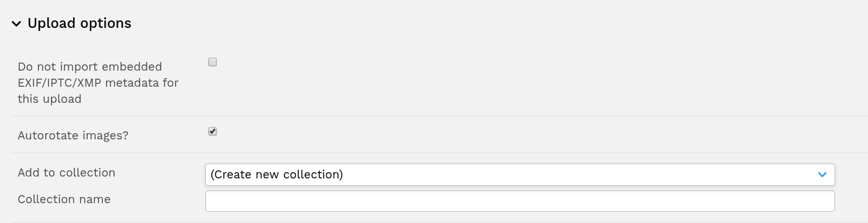This screenshot has height=223, width=868.
Task: Click the 'Autorotate images?' label
Action: 73,135
